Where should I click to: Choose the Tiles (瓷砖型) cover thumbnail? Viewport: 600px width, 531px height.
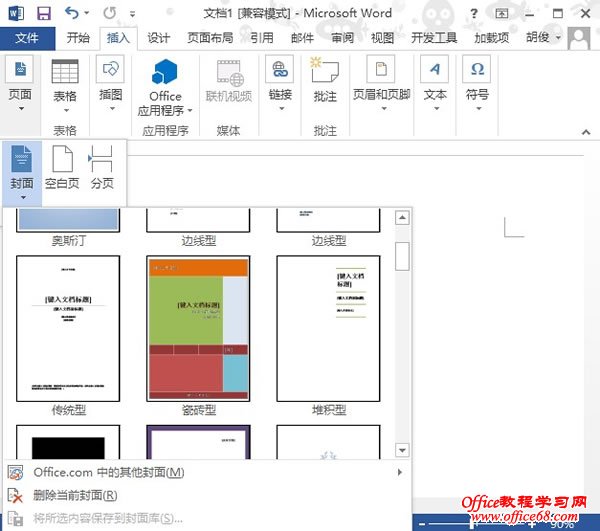197,327
